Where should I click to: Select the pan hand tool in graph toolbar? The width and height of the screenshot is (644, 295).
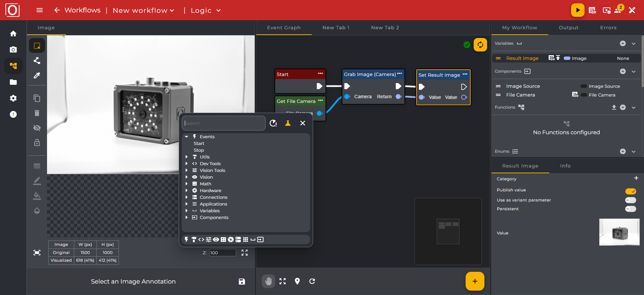[x=268, y=281]
